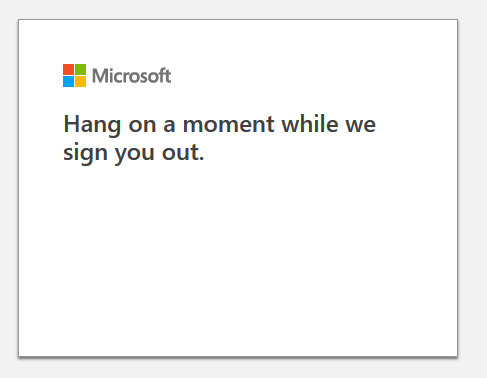Click the yellow square of Microsoft logo
Screen dimensions: 487x378
80,81
